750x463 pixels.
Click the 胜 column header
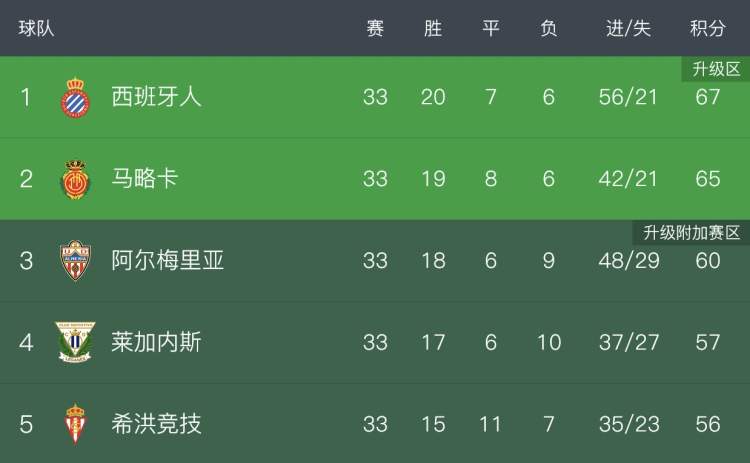coord(433,28)
